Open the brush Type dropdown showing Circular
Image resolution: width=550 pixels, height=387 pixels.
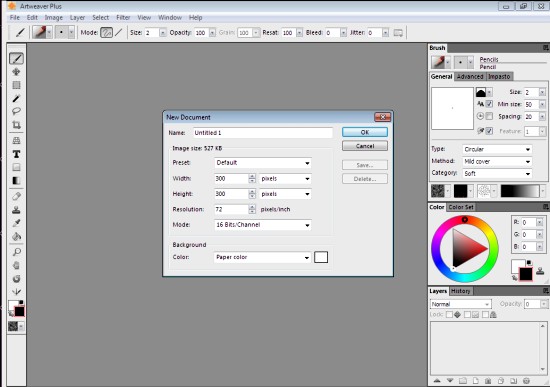click(x=497, y=149)
